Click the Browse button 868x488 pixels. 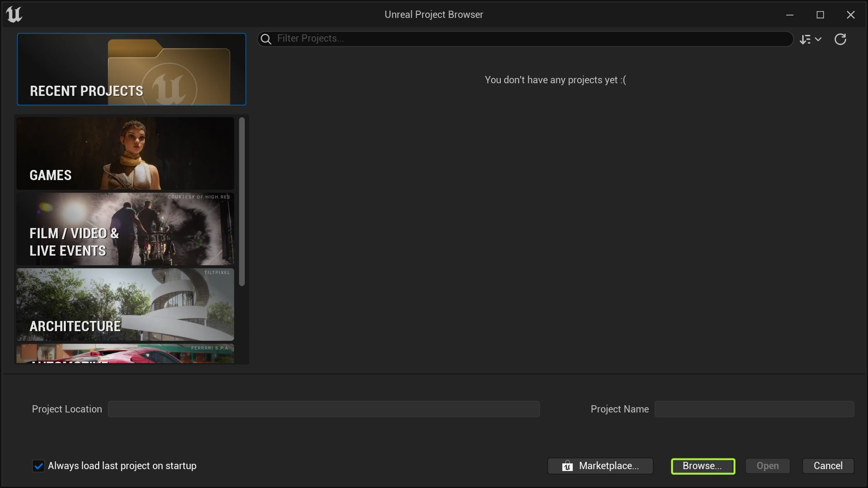pyautogui.click(x=703, y=466)
